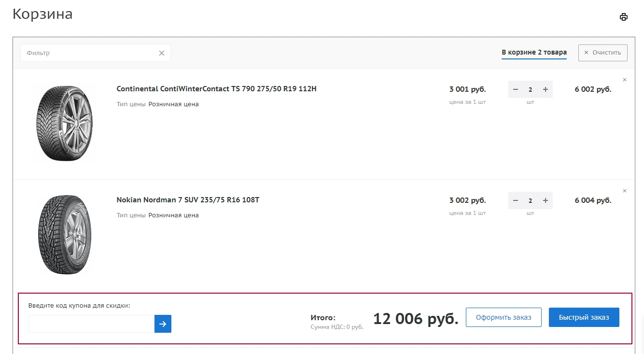The image size is (644, 354).
Task: Click 'Розничная цена' in the Nokian row
Action: (x=173, y=215)
